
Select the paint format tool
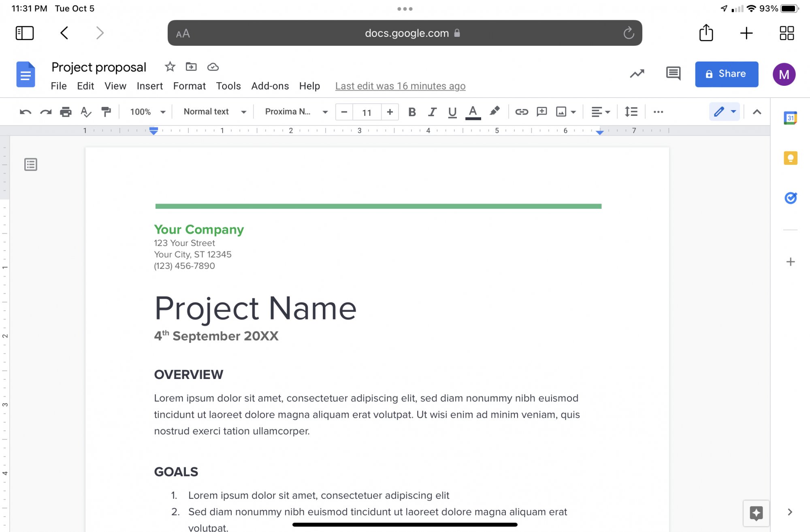106,112
